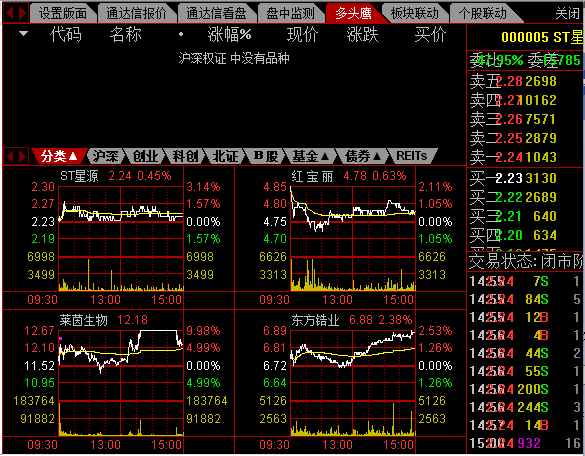585x456 pixels.
Task: Click the 卖二 2.25 order row
Action: 524,138
